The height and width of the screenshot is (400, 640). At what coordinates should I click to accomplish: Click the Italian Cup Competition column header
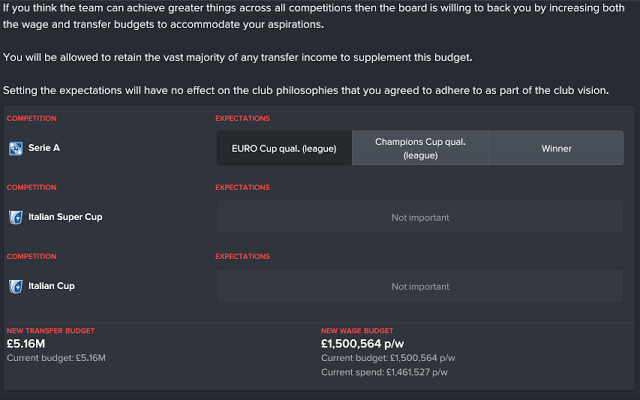[31, 256]
